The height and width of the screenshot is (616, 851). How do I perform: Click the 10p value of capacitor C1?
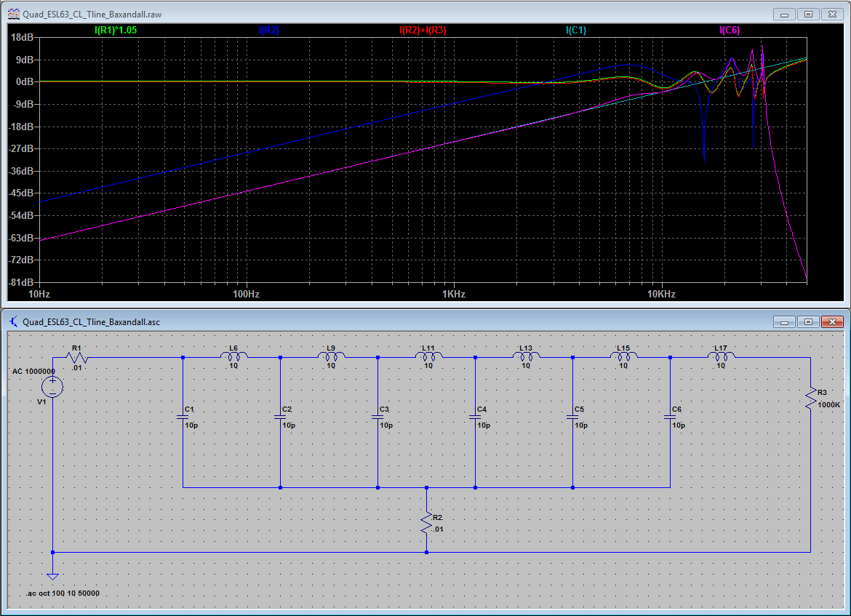pos(191,425)
